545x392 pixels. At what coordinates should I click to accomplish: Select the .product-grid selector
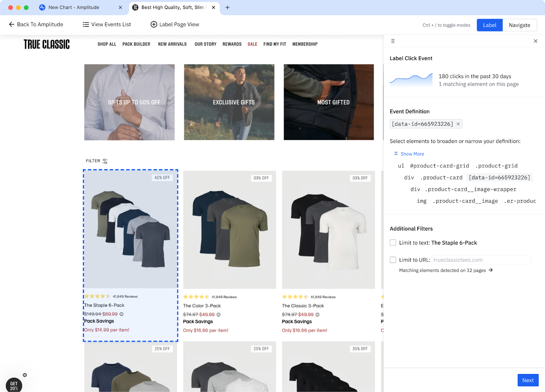point(496,166)
